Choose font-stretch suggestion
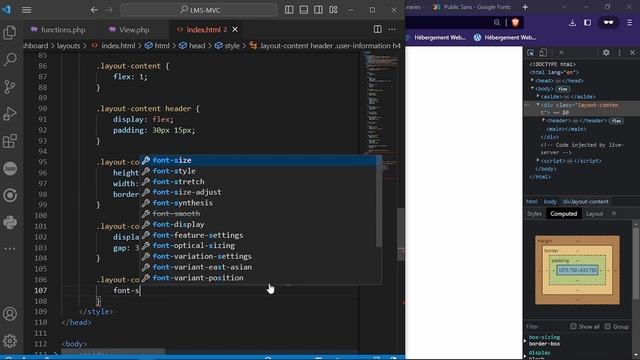This screenshot has width=640, height=360. click(x=258, y=182)
